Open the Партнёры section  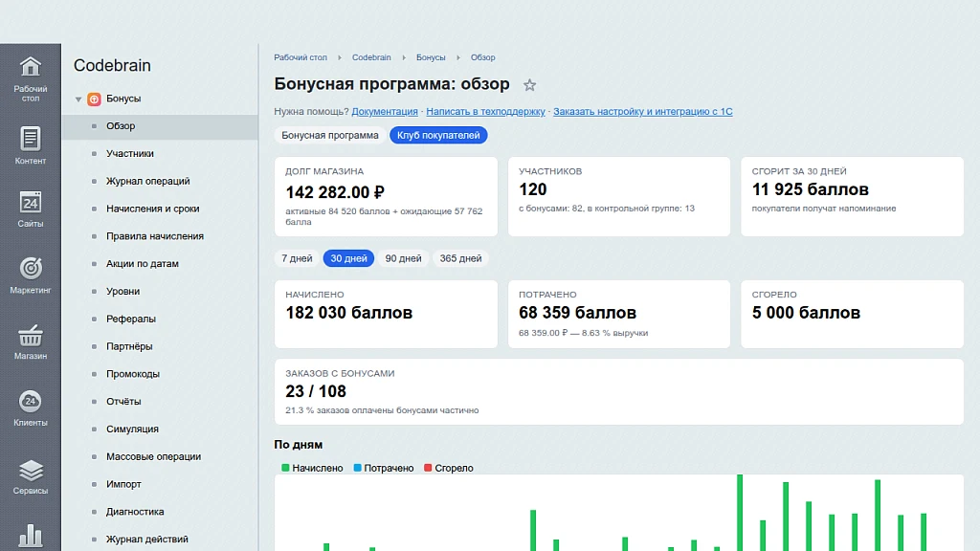coord(129,346)
